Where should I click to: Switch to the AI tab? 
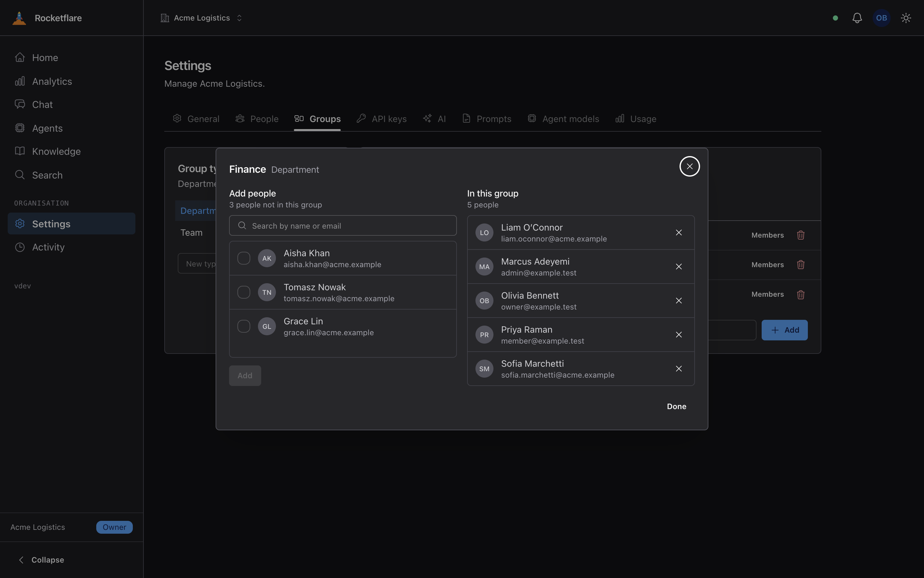[434, 119]
